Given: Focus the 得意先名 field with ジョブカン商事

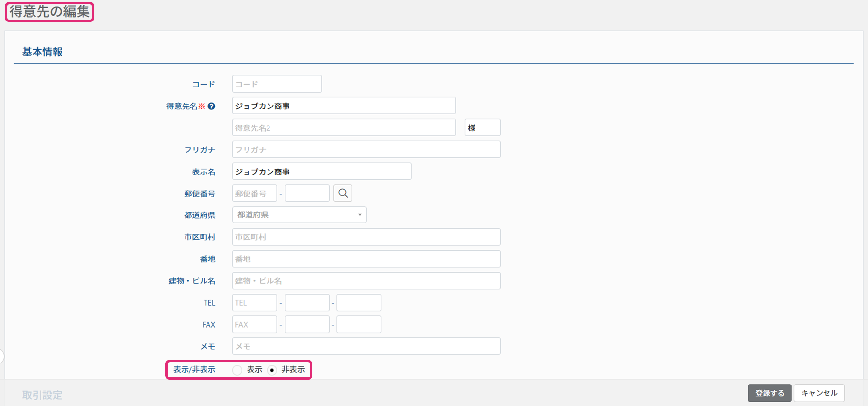Looking at the screenshot, I should coord(344,106).
